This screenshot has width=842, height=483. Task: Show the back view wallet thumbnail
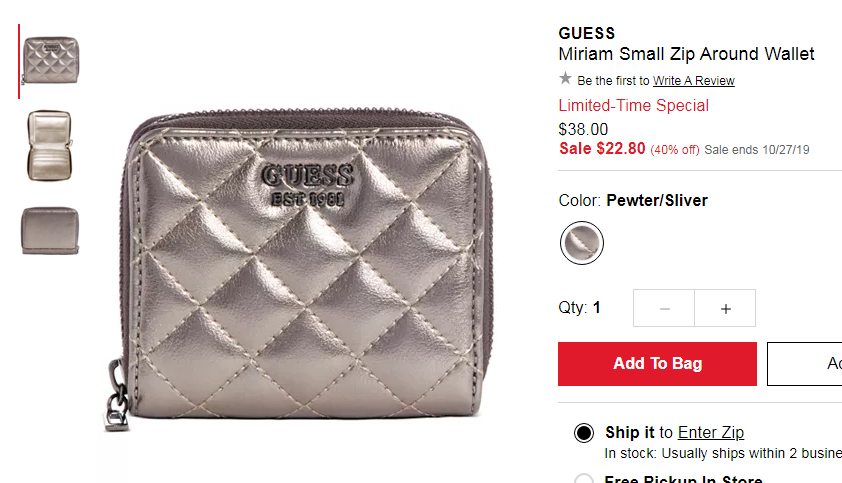(x=50, y=230)
